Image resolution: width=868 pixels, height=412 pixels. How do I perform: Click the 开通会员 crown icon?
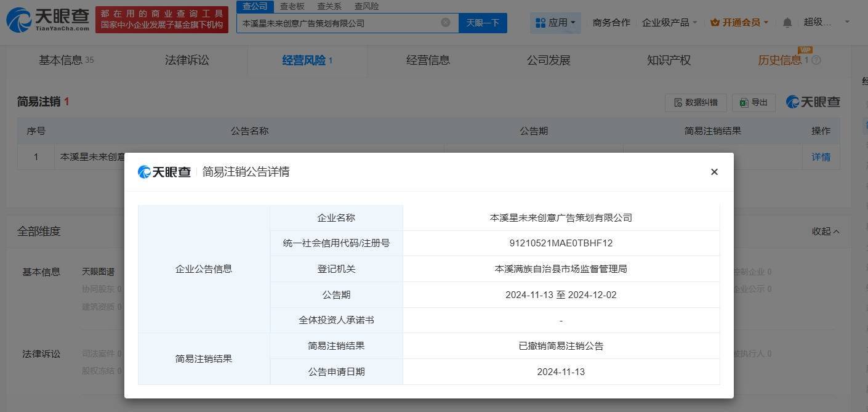[715, 22]
